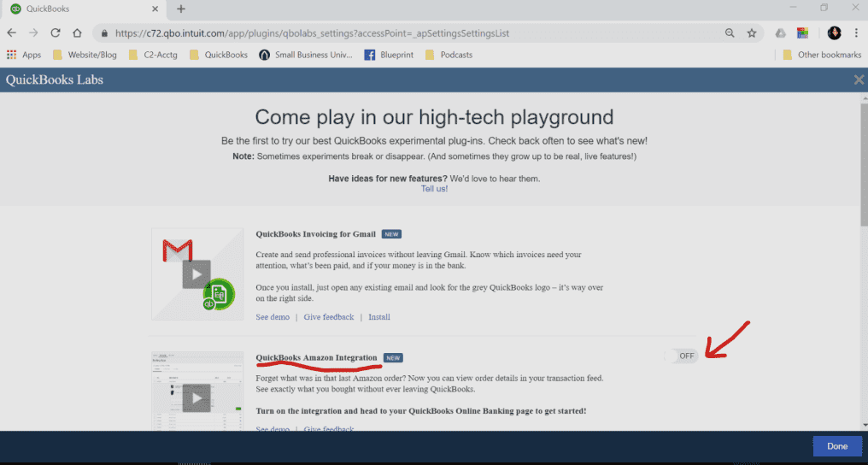Go to the browser home page icon
The width and height of the screenshot is (868, 465).
(77, 33)
